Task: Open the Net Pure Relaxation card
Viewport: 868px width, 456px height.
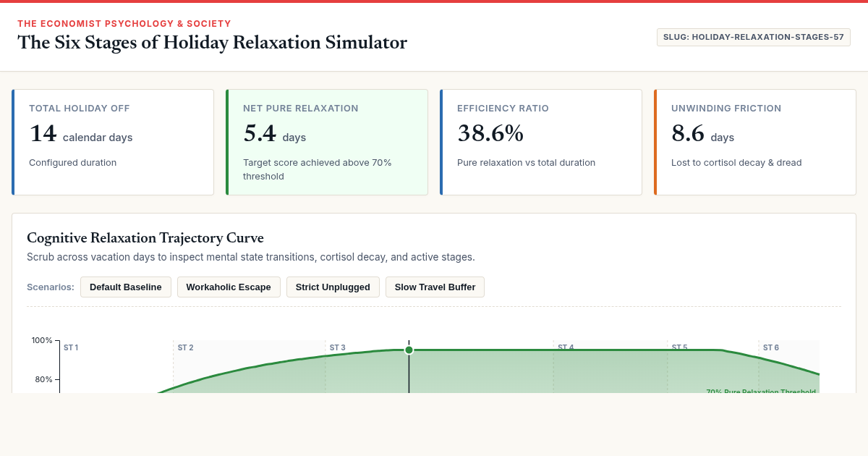Action: [x=327, y=142]
